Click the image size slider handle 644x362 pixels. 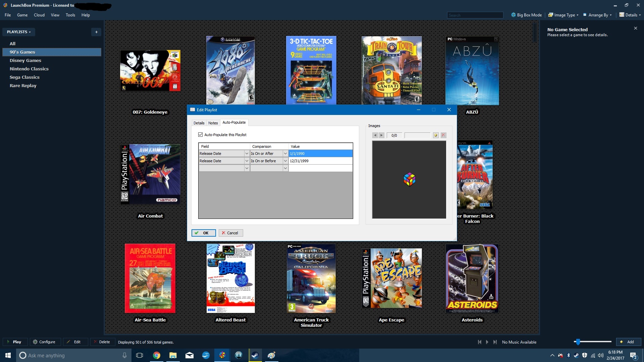[578, 342]
